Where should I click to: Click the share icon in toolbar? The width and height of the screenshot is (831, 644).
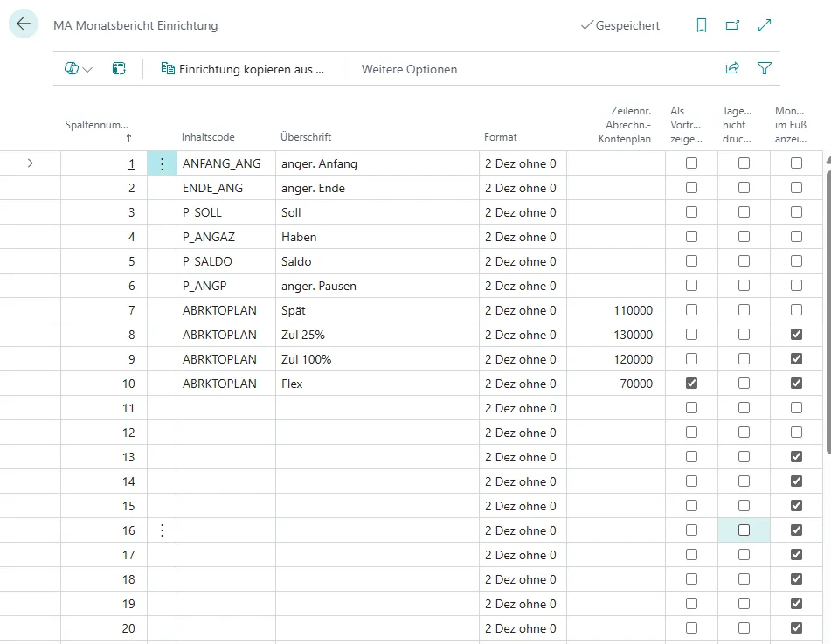pyautogui.click(x=732, y=68)
